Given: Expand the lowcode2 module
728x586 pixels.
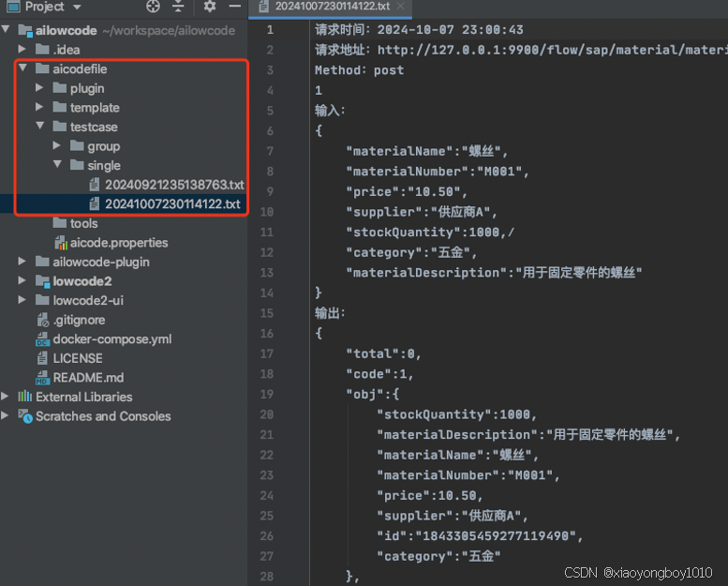Looking at the screenshot, I should tap(22, 280).
